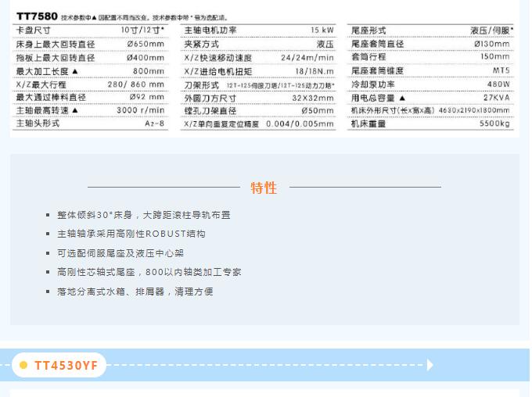Click the value Ø50mm

click(x=318, y=111)
